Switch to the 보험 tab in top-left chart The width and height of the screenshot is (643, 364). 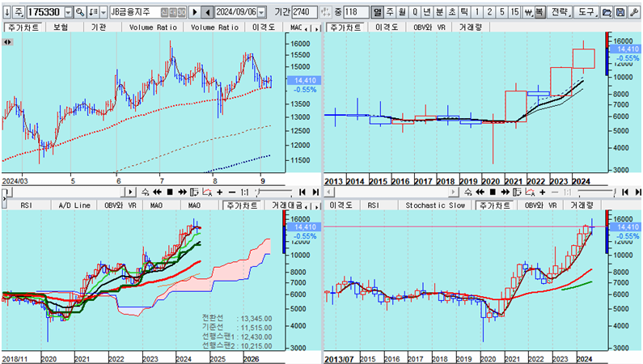coord(60,27)
